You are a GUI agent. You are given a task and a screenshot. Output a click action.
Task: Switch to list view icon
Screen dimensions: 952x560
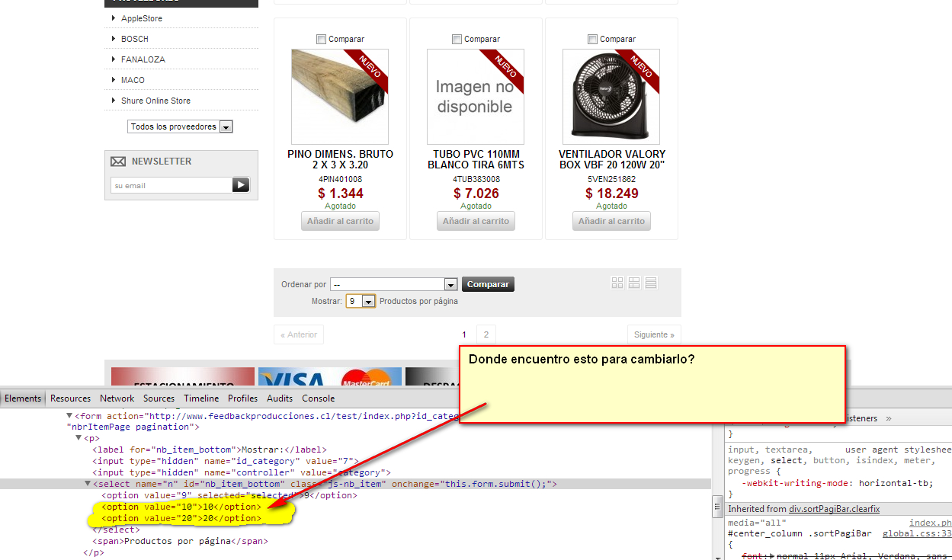pos(651,283)
